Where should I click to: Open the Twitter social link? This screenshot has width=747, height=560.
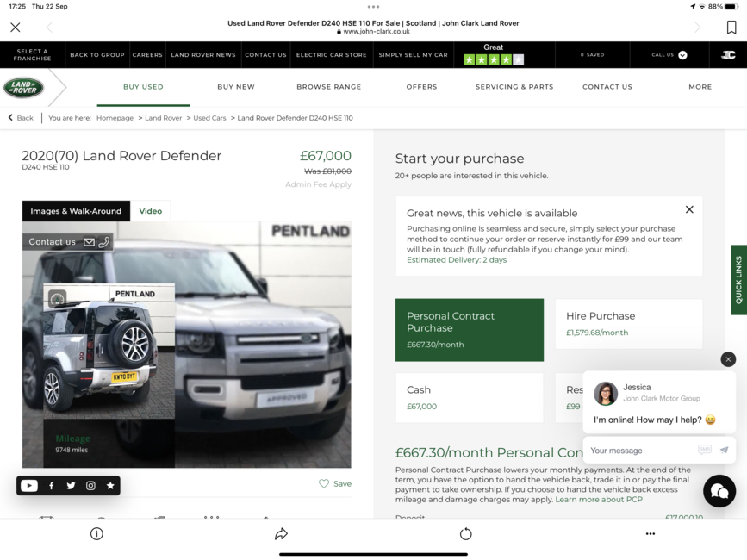(x=71, y=486)
